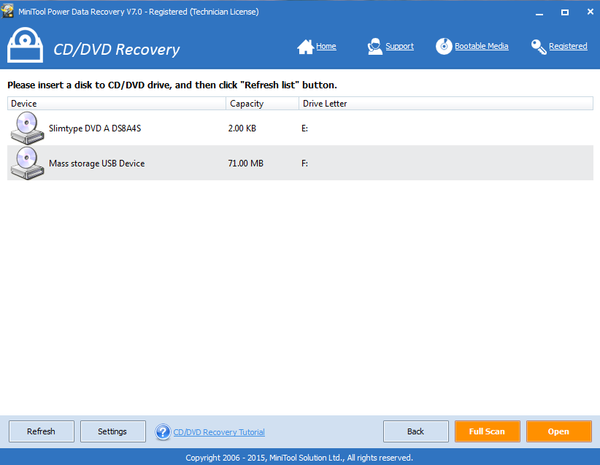Viewport: 600px width, 465px height.
Task: Select the Slimtype DVD A DS8A4S row
Action: [x=300, y=128]
